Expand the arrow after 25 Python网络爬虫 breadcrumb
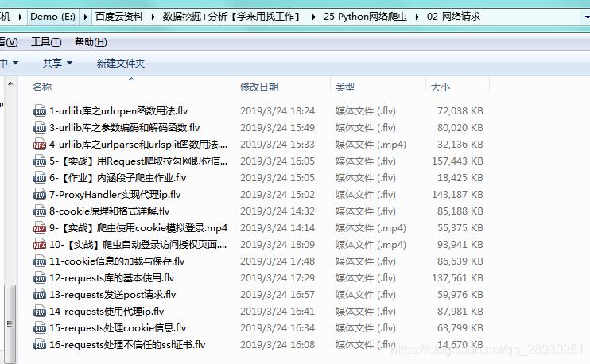The width and height of the screenshot is (590, 364). (417, 17)
